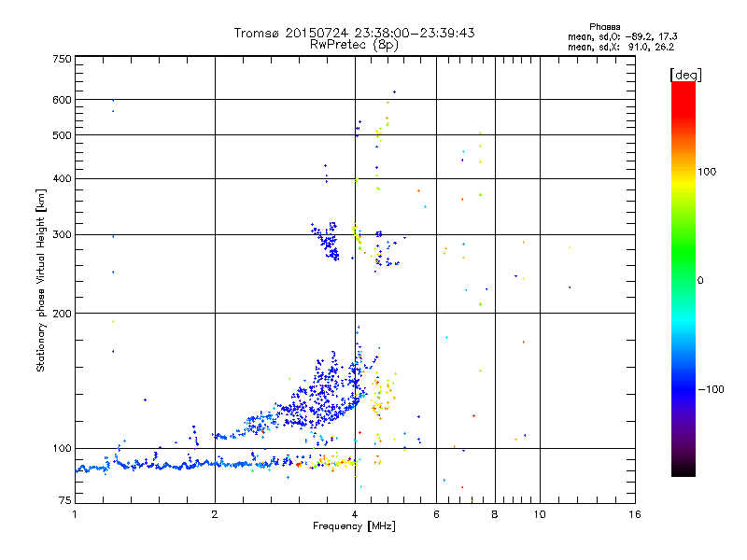
Task: Click the x-axis tick label "16"
Action: click(635, 514)
